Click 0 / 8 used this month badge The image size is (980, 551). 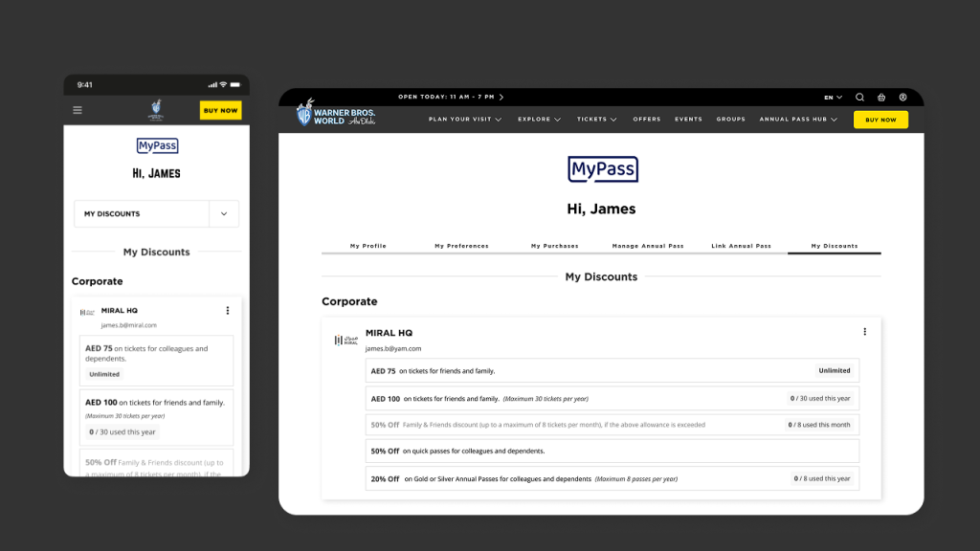tap(819, 425)
